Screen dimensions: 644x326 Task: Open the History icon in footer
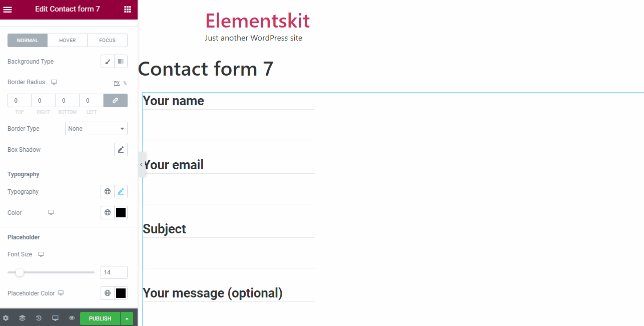coord(39,318)
